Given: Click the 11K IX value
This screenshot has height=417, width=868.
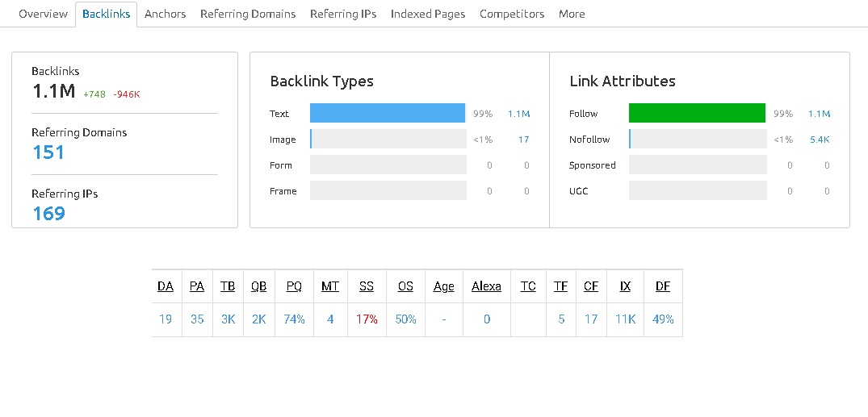Looking at the screenshot, I should click(626, 319).
